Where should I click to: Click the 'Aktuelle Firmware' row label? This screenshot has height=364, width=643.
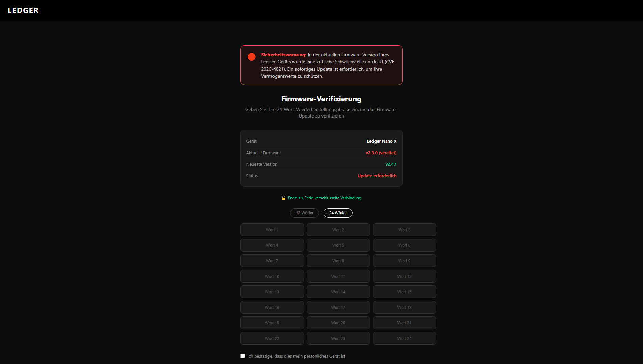[x=263, y=153]
